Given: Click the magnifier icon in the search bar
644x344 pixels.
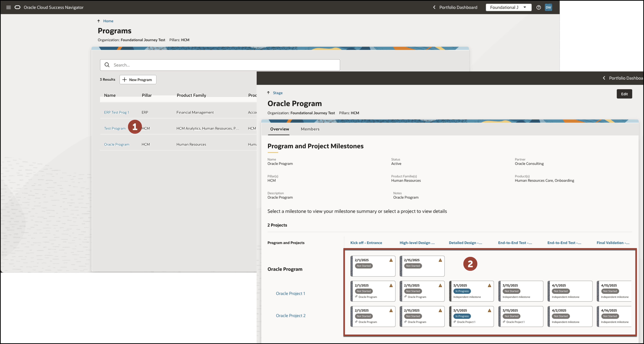Looking at the screenshot, I should pos(107,65).
